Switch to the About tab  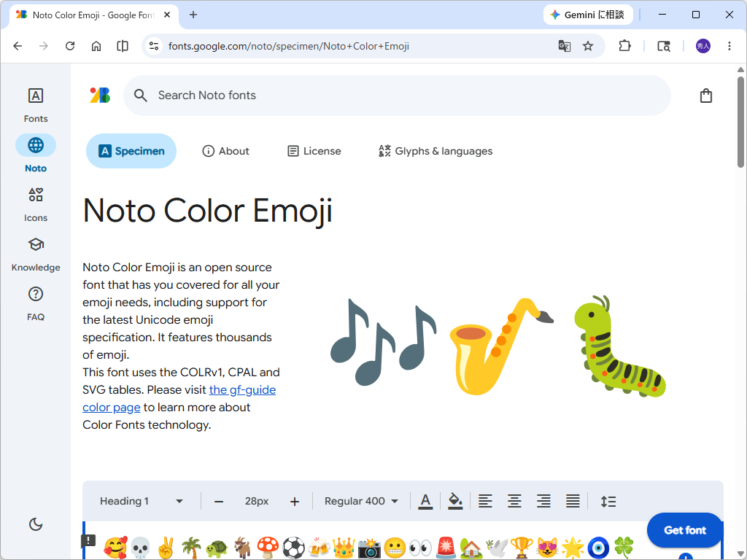tap(226, 151)
